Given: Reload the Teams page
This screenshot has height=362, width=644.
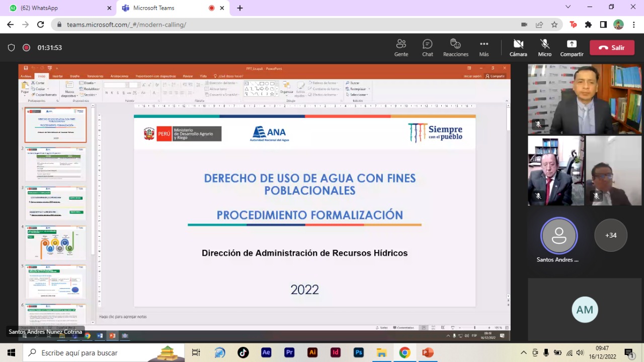Looking at the screenshot, I should coord(41,25).
